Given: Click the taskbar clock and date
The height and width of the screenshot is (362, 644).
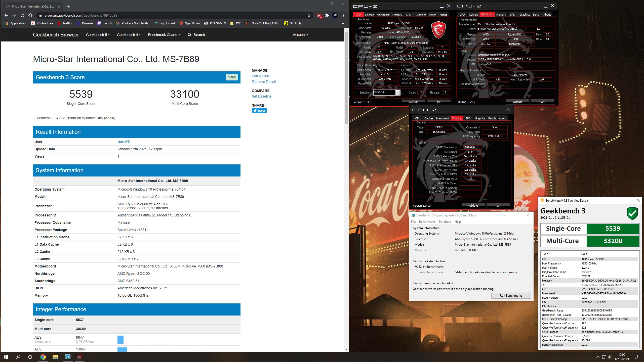Looking at the screenshot, I should click(622, 357).
